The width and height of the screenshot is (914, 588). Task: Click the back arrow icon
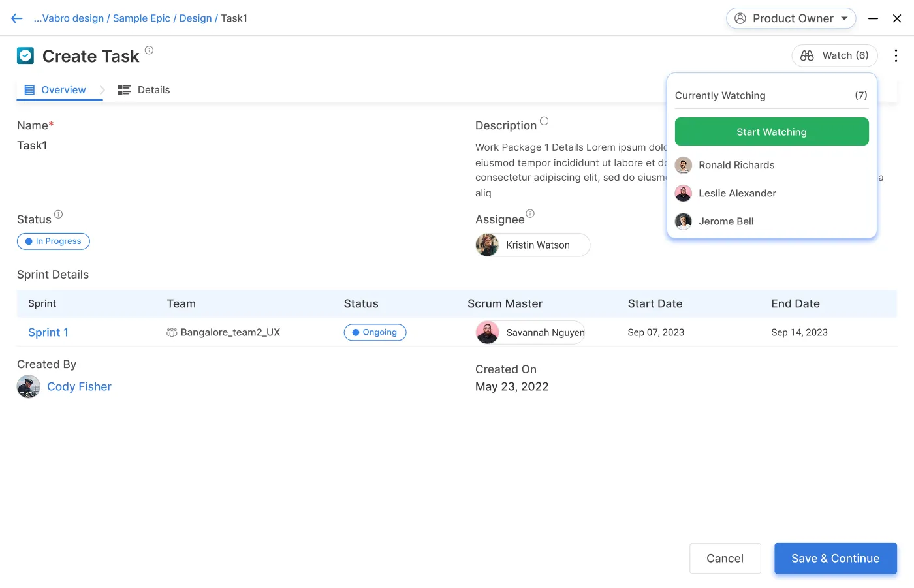click(17, 18)
